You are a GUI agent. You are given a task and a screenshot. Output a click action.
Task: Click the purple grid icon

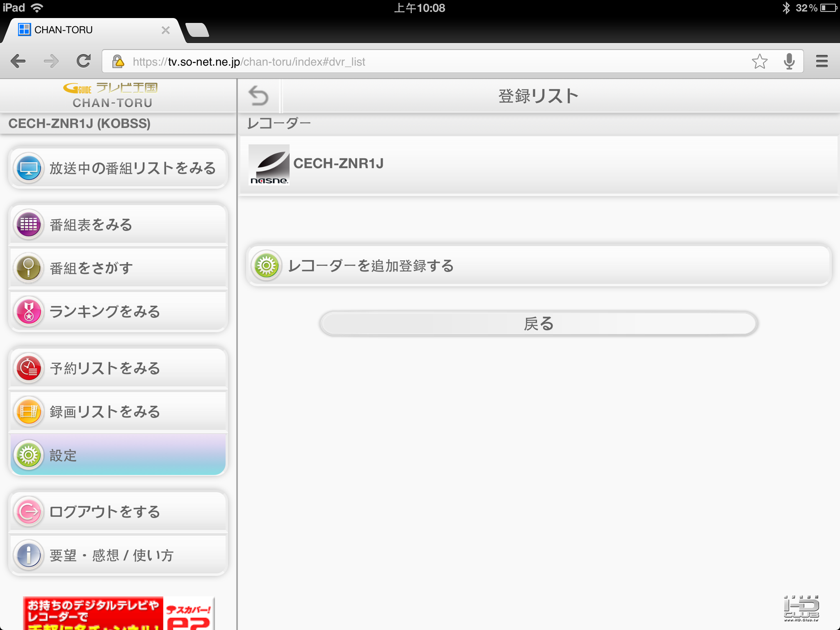29,224
